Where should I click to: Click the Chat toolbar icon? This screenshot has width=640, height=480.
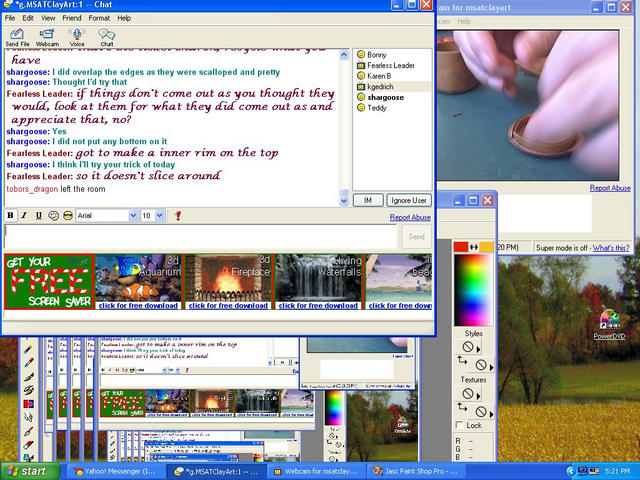click(x=107, y=37)
